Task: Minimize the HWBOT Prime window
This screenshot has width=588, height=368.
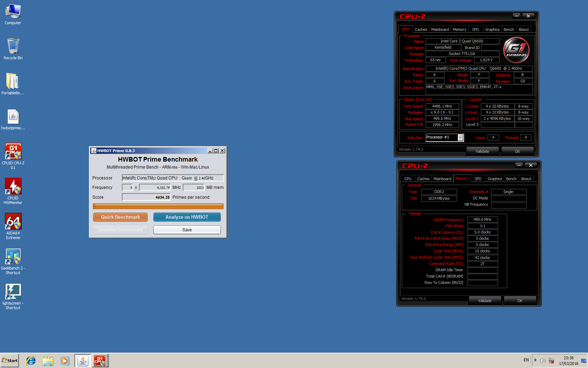Action: click(210, 151)
